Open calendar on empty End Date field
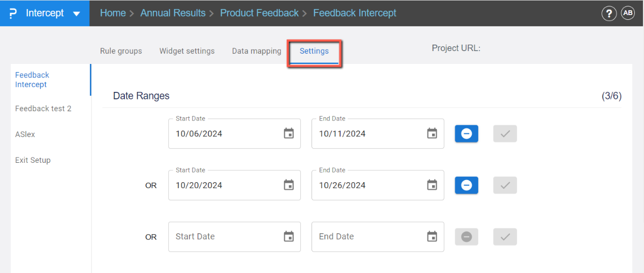The width and height of the screenshot is (644, 273). pos(432,237)
